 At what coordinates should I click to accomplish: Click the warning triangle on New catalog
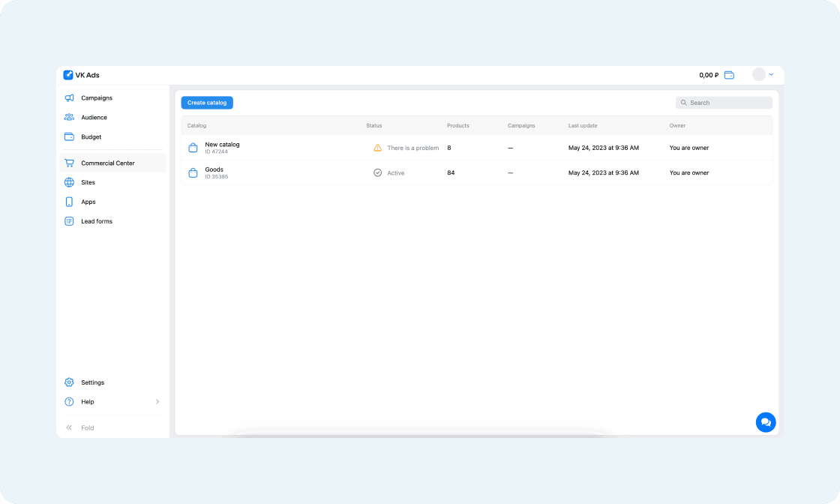point(378,148)
